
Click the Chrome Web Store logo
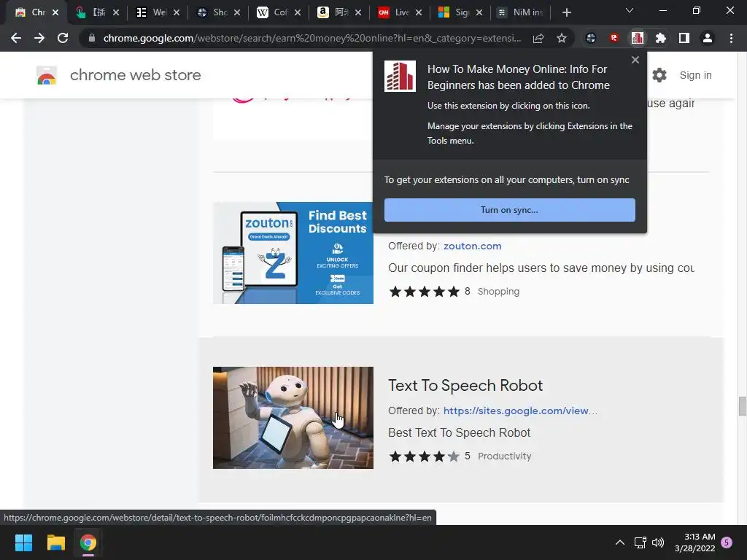[47, 75]
